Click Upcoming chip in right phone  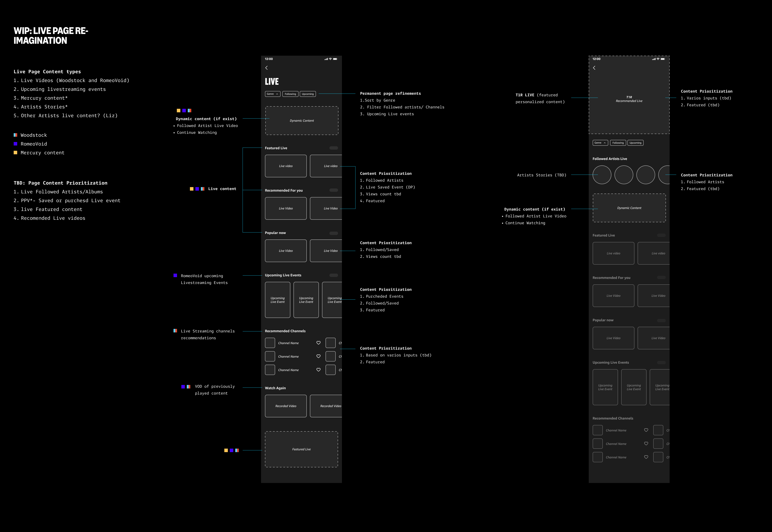635,143
